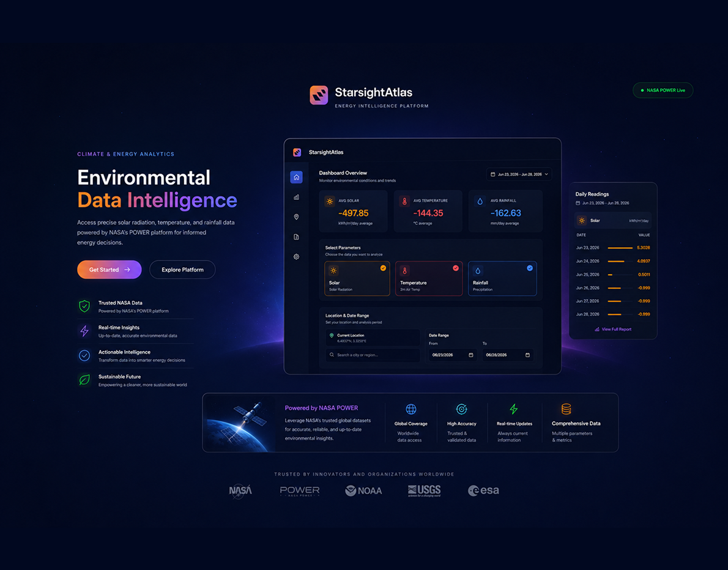
Task: Click the Daily Readings panel title
Action: pyautogui.click(x=592, y=194)
